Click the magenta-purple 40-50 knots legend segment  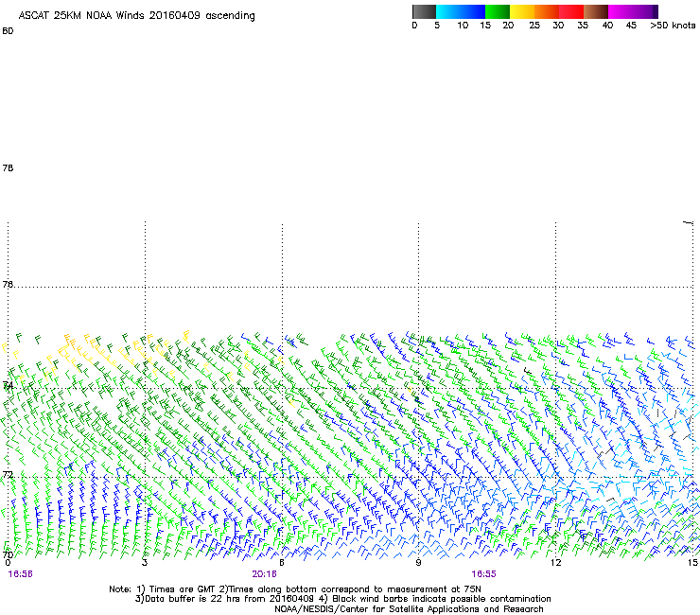(633, 11)
